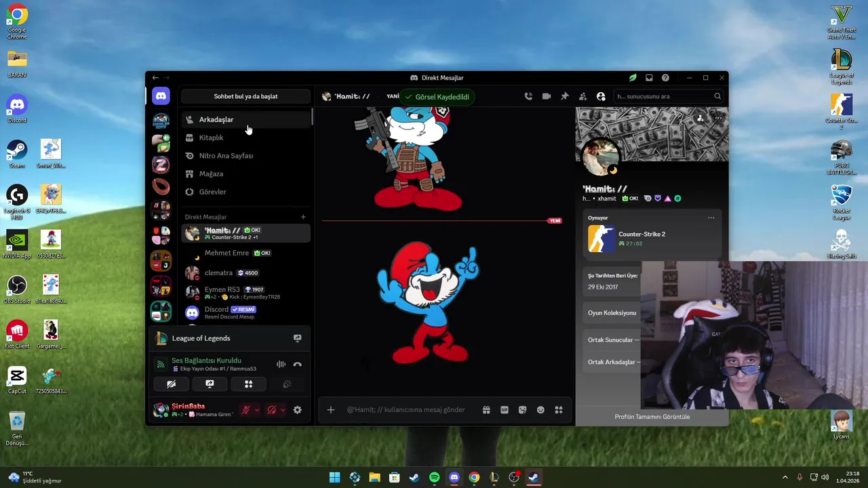Expand Ortak Sunucular section
The image size is (868, 488).
[612, 340]
